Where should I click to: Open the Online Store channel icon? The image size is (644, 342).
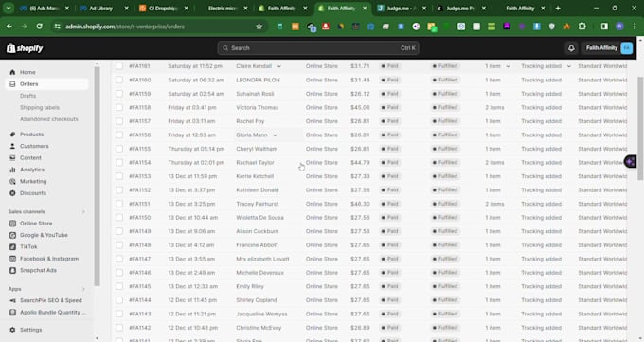click(12, 224)
